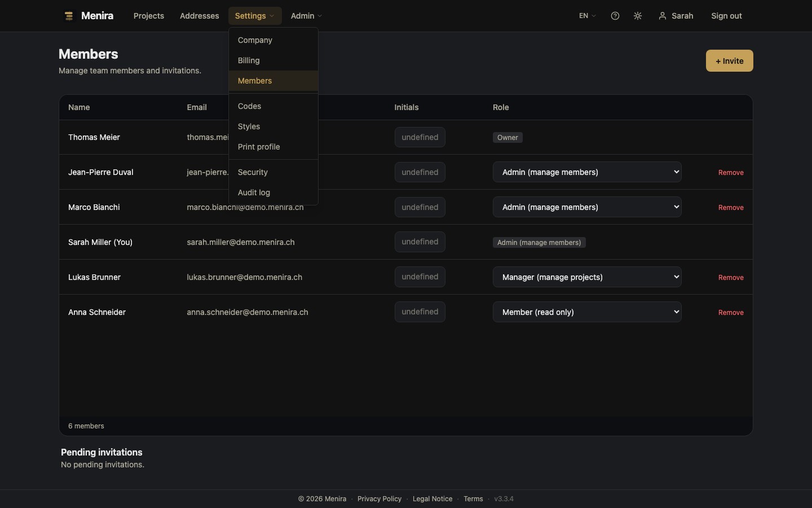Remove Marco Bianchi from members
Image resolution: width=812 pixels, height=508 pixels.
(x=731, y=208)
